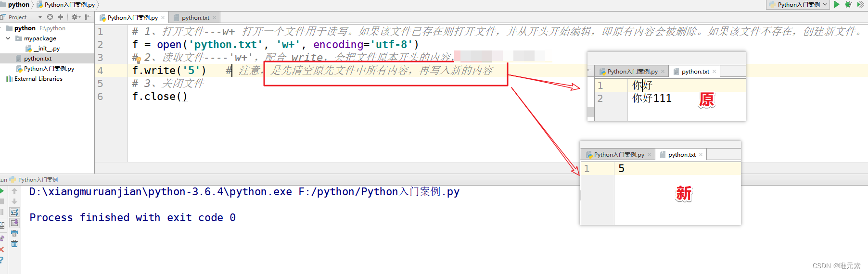Open the Project panel settings gear
The image size is (868, 274).
tap(75, 17)
